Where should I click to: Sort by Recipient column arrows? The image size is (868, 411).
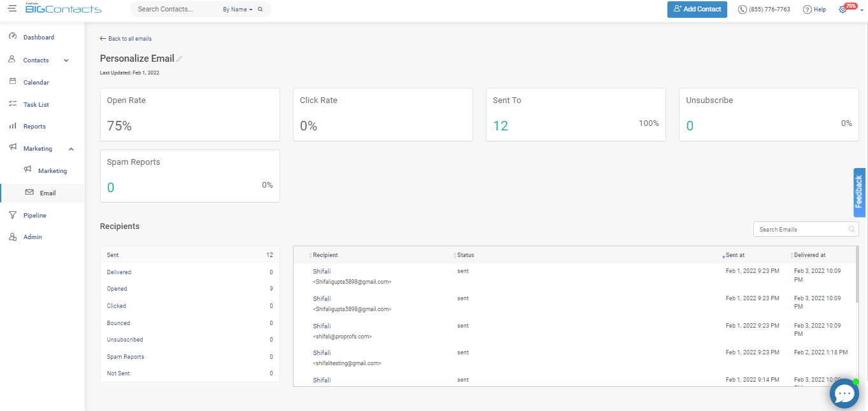[x=310, y=256]
